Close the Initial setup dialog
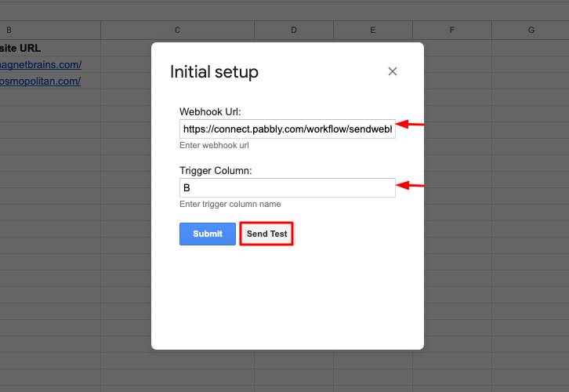569x392 pixels. (393, 71)
